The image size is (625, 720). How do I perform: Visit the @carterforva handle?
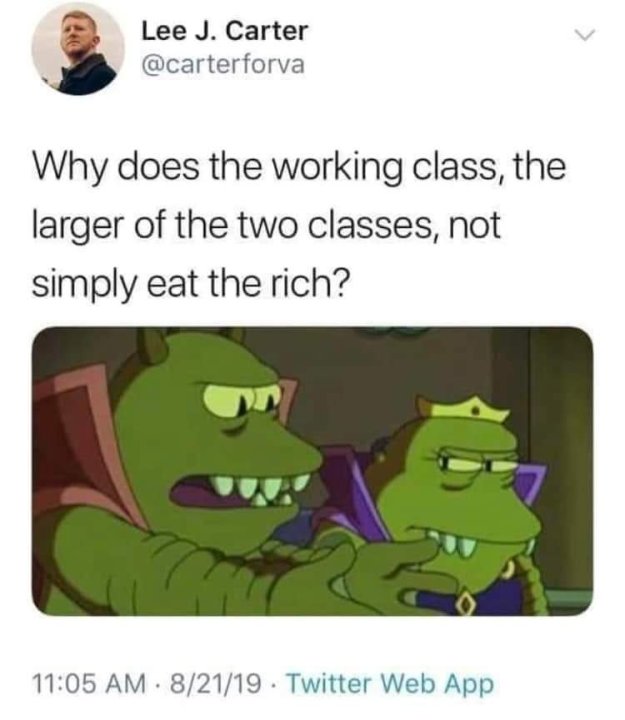pyautogui.click(x=223, y=64)
